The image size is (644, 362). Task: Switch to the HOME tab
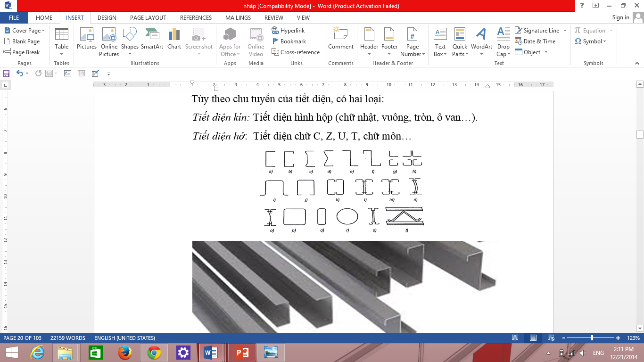click(44, 18)
